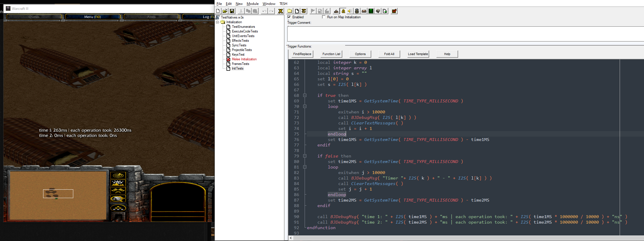Fold the 'if false then' block at line 79
The image size is (644, 241).
(x=305, y=156)
